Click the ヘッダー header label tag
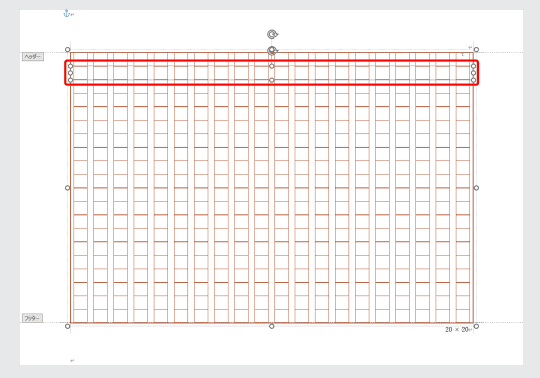This screenshot has height=378, width=540. 33,56
